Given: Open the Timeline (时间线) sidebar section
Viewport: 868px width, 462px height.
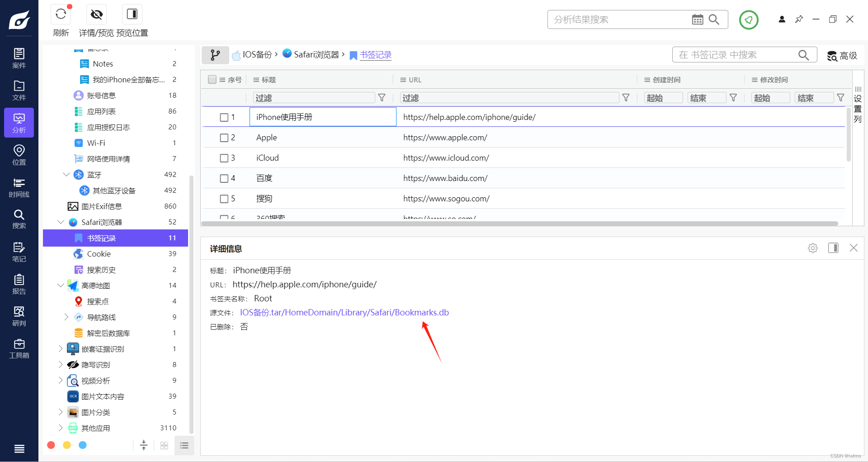Looking at the screenshot, I should (19, 187).
